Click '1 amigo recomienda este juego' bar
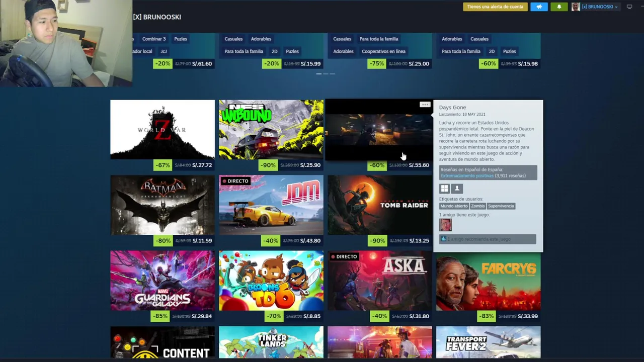Screen dimensions: 644x362 click(488, 239)
